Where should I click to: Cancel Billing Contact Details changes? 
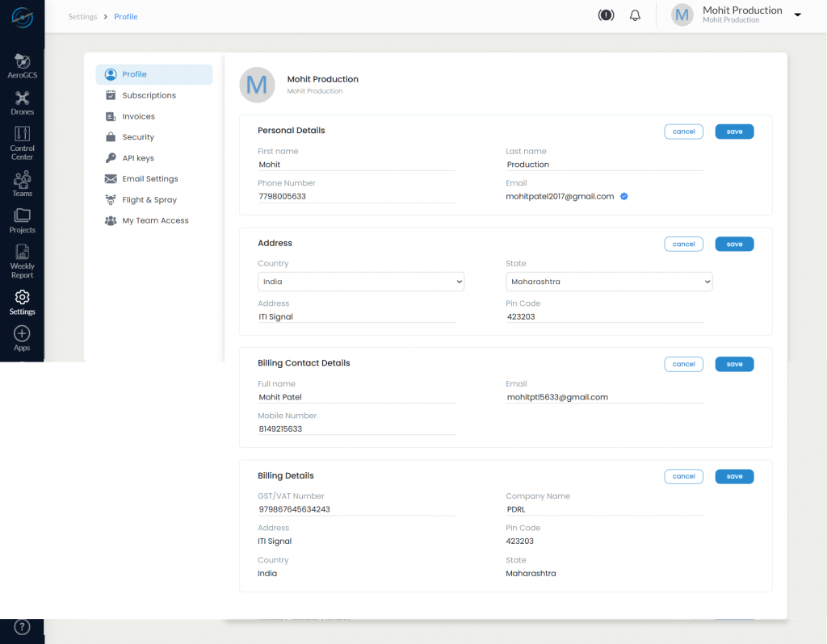pos(683,364)
